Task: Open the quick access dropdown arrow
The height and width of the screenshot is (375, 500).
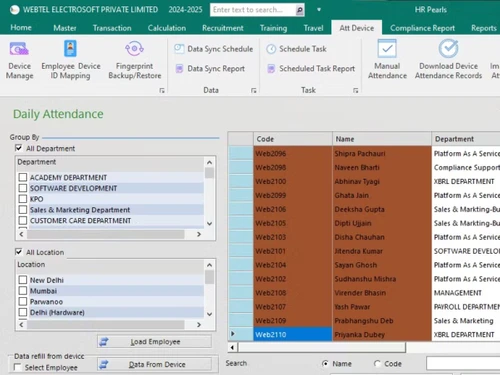Action: (319, 10)
